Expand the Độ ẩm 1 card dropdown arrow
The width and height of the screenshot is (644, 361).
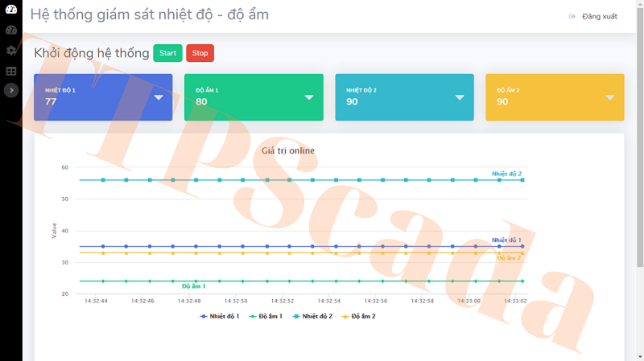[309, 97]
